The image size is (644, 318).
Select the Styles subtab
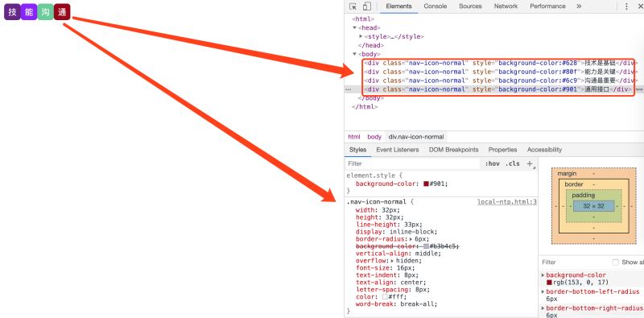coord(357,150)
